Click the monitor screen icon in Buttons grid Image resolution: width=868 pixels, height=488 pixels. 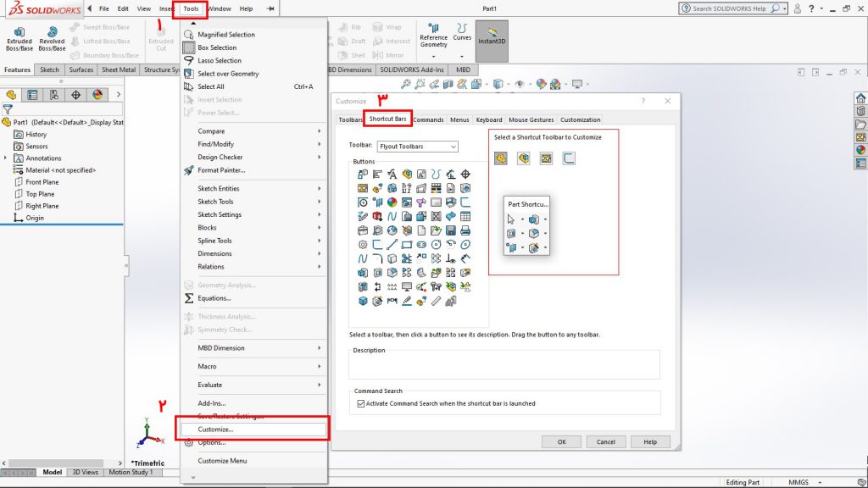(407, 286)
